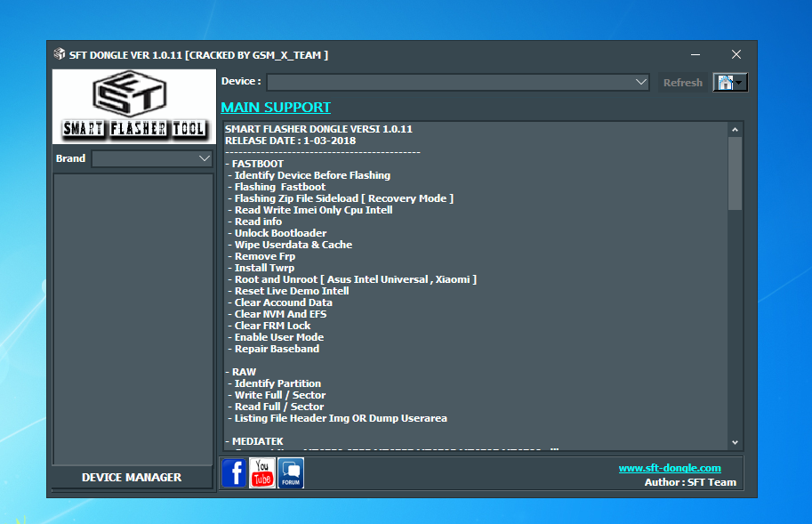Open the www.sft-dongle.com link
The height and width of the screenshot is (524, 812).
click(x=670, y=468)
